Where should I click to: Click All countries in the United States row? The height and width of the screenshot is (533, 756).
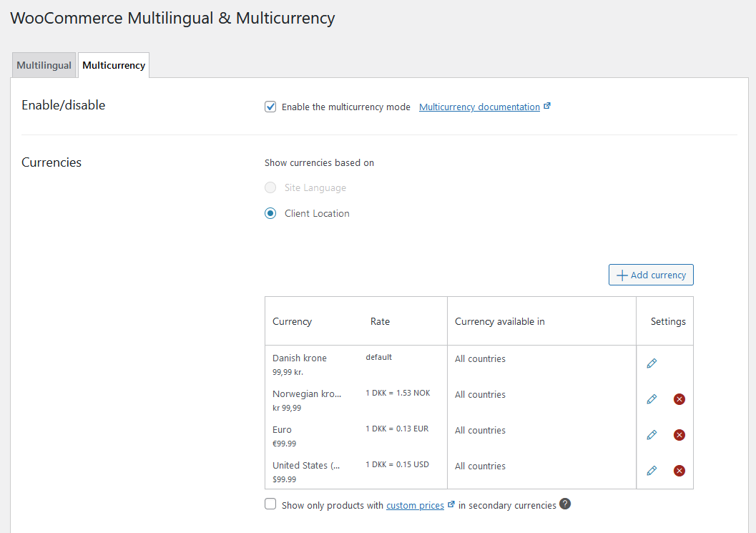(480, 466)
